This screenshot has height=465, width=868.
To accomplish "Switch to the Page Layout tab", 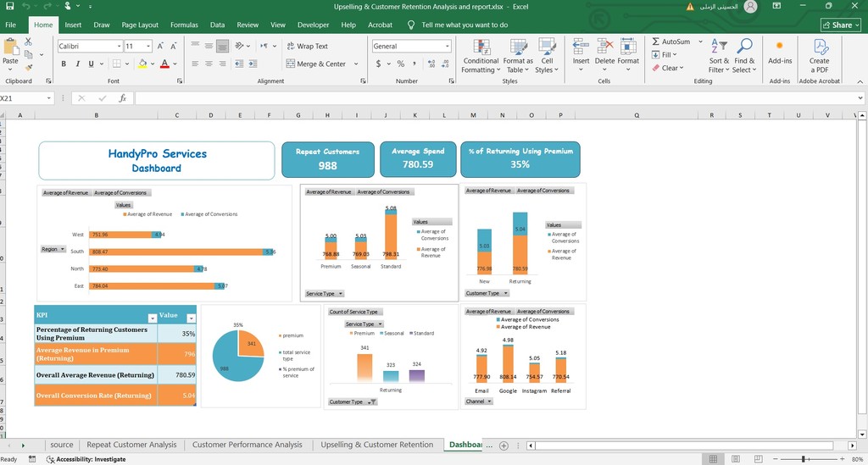I will [x=140, y=25].
